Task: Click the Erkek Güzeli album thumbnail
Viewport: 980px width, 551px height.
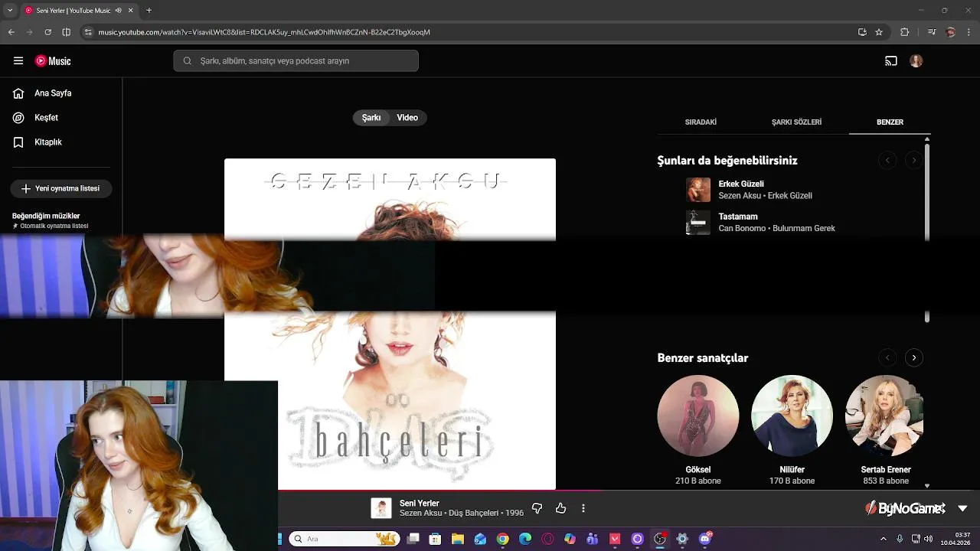Action: [698, 190]
